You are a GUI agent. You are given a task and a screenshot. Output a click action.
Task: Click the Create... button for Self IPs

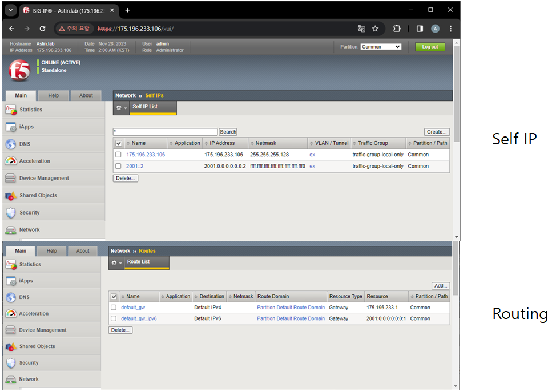(x=437, y=132)
